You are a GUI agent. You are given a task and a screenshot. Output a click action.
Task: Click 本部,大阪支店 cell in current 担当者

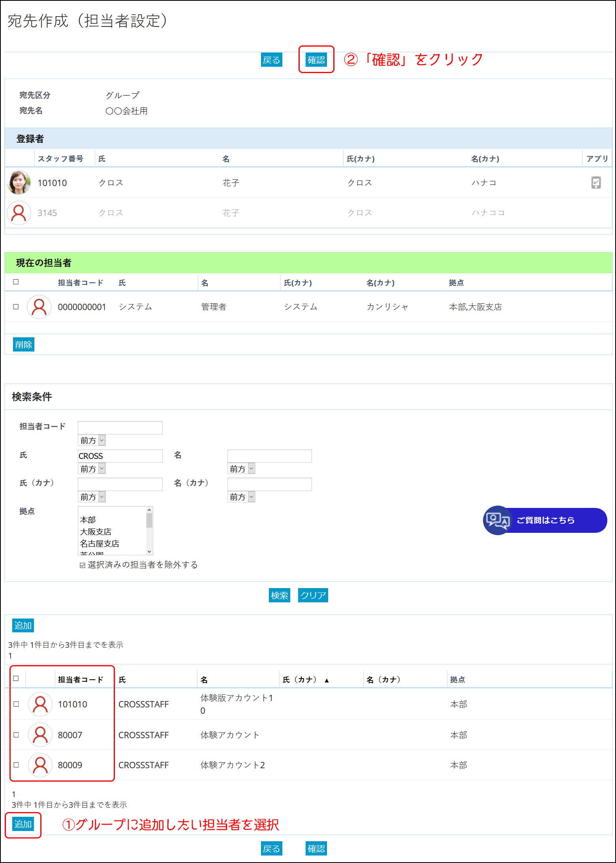(475, 307)
